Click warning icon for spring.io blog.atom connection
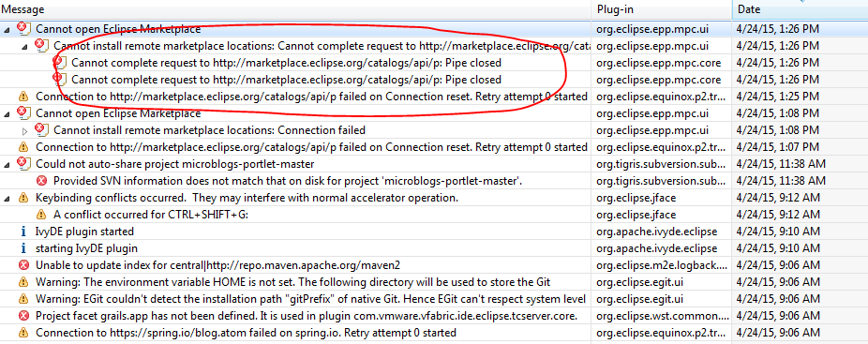The image size is (868, 344). [23, 333]
